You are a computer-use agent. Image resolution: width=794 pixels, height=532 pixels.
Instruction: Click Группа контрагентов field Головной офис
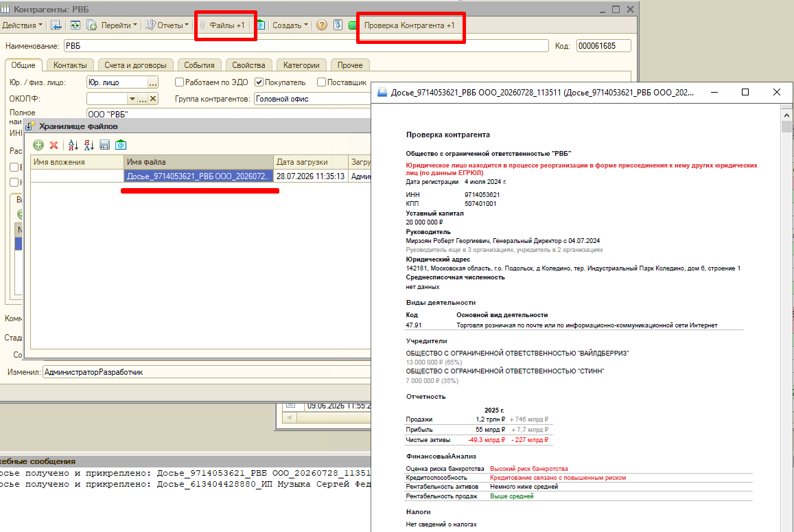(312, 99)
